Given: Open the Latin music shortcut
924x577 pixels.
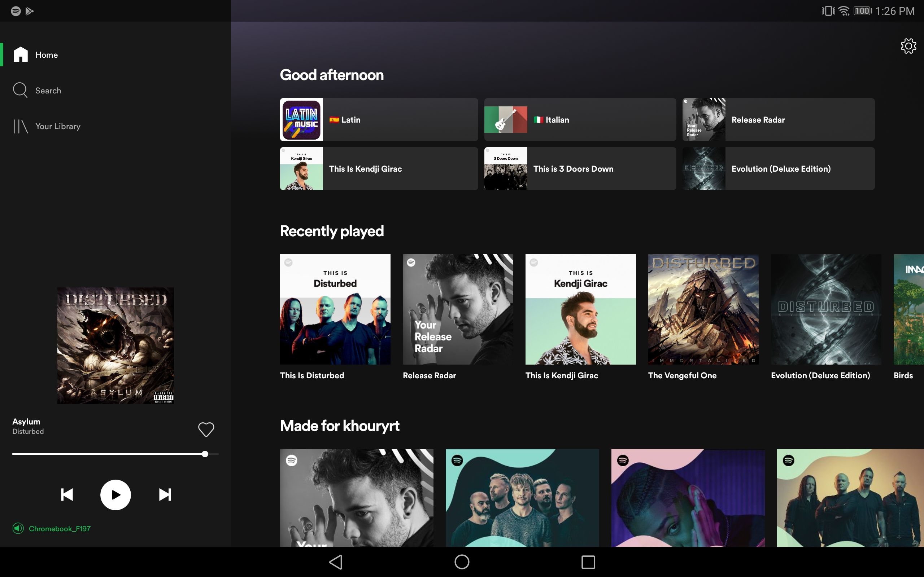Looking at the screenshot, I should pyautogui.click(x=378, y=119).
